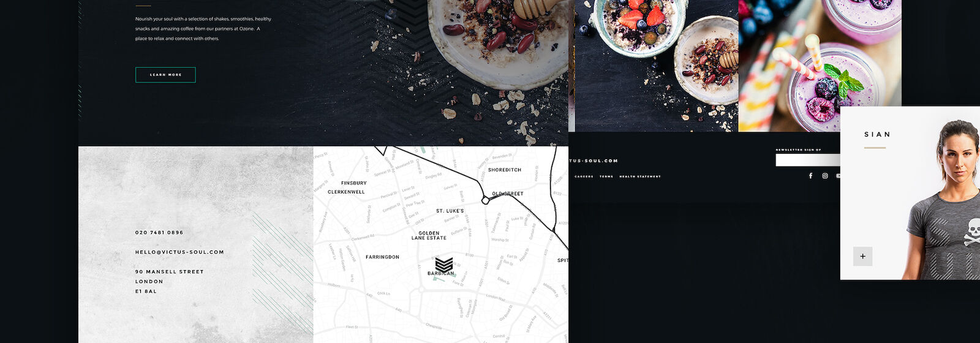The image size is (980, 343).
Task: Click the newsletter sign up field
Action: pyautogui.click(x=808, y=160)
